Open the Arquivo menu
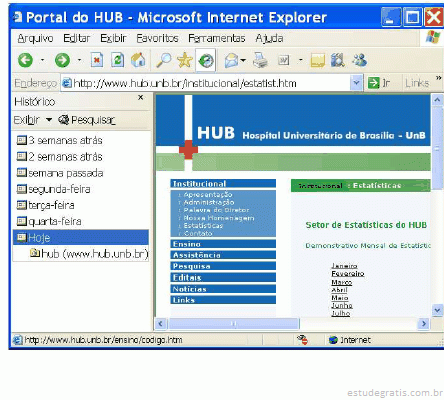Viewport: 444px width, 400px height. pos(35,38)
